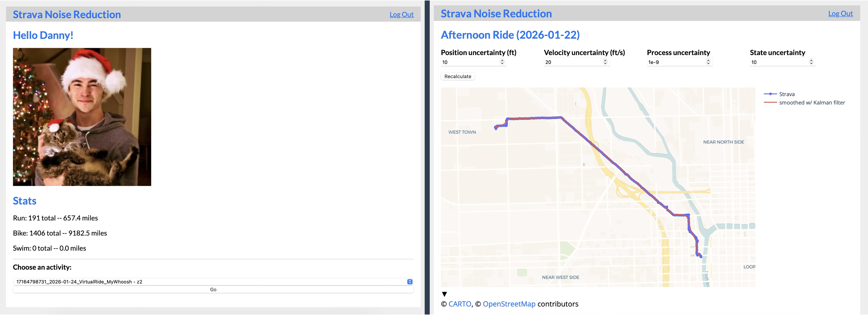Click the Position uncertainty stepper arrows

502,62
